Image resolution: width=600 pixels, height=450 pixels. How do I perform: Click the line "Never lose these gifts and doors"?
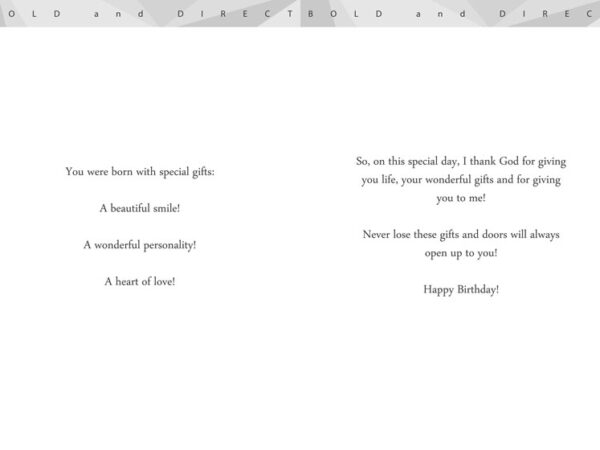tap(461, 235)
